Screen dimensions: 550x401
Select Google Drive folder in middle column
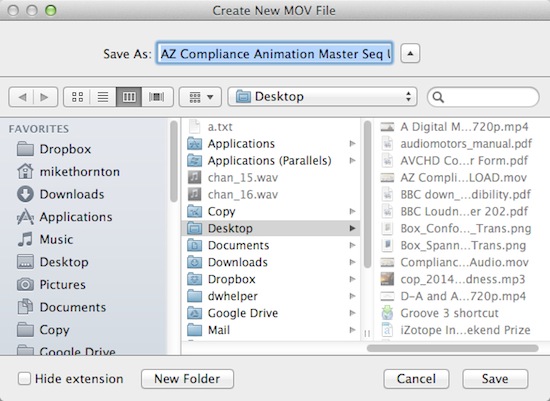(271, 313)
